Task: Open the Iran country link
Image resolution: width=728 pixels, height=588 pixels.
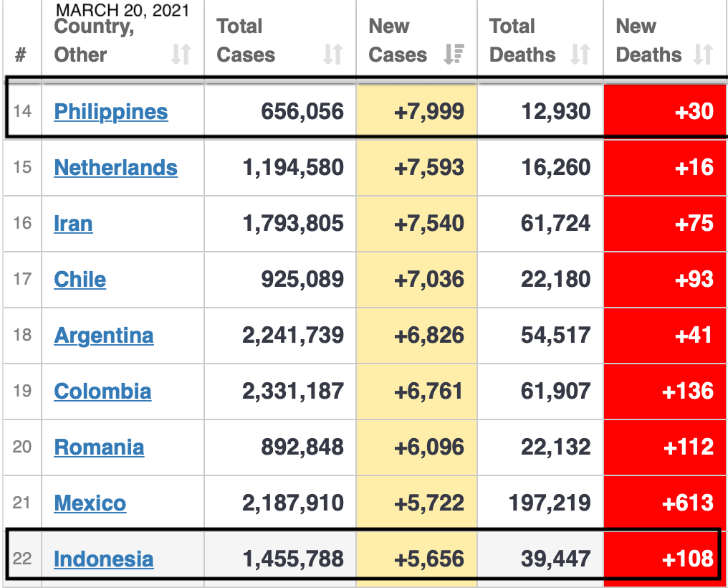Action: (x=73, y=224)
